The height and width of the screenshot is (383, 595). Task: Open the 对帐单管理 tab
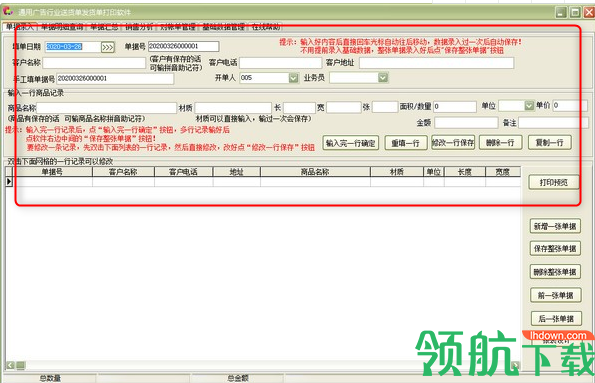tap(178, 27)
